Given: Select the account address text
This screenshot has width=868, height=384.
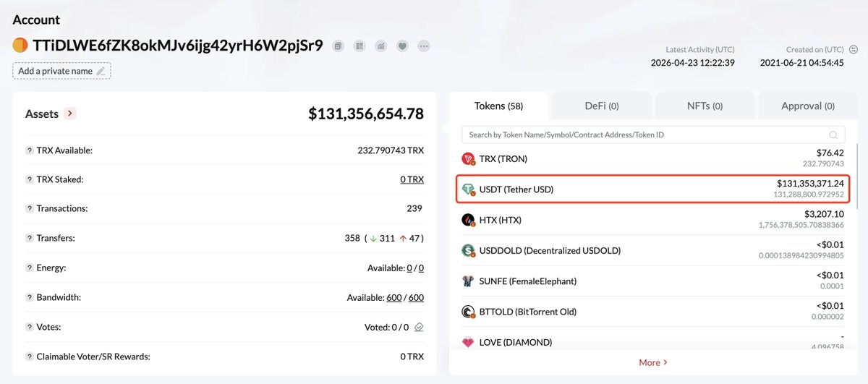Looking at the screenshot, I should 178,46.
